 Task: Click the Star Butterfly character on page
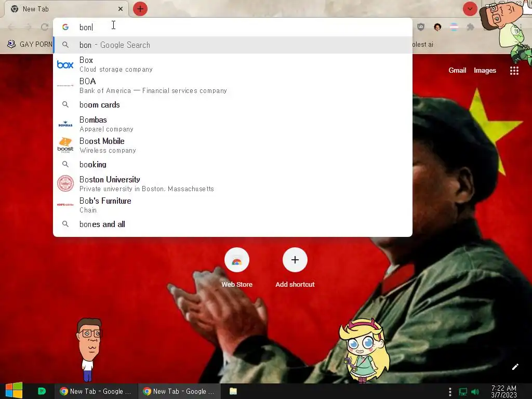(x=364, y=351)
